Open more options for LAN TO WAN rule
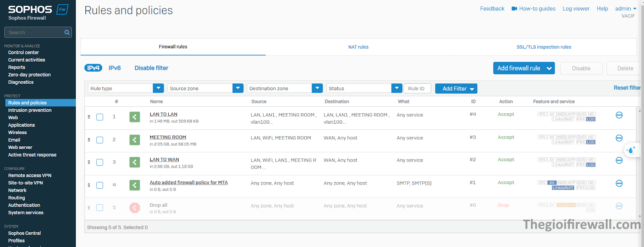Screen dimensions: 644x247 (x=619, y=161)
